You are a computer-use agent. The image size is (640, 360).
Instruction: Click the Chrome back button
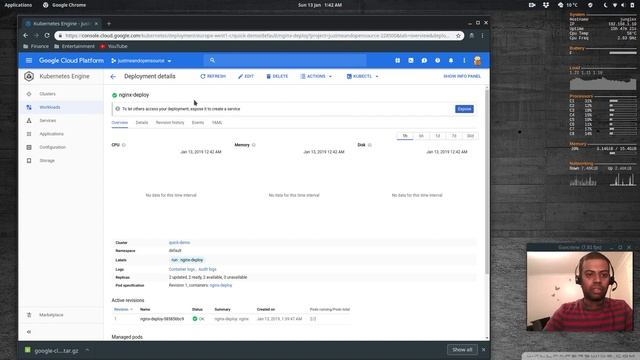[x=26, y=36]
